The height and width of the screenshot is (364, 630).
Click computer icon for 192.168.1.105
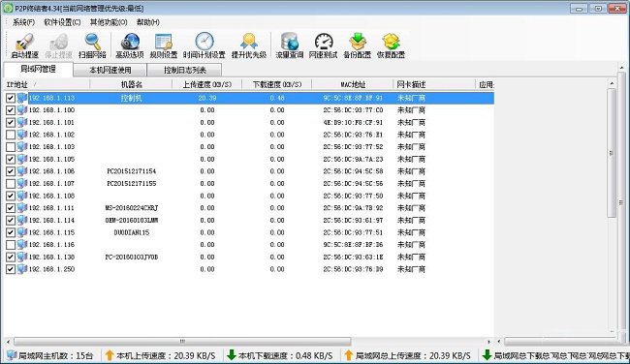pyautogui.click(x=22, y=159)
